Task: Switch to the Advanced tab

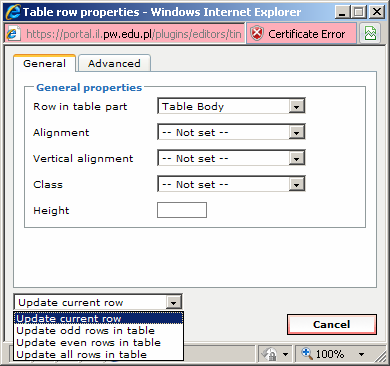Action: [x=114, y=63]
